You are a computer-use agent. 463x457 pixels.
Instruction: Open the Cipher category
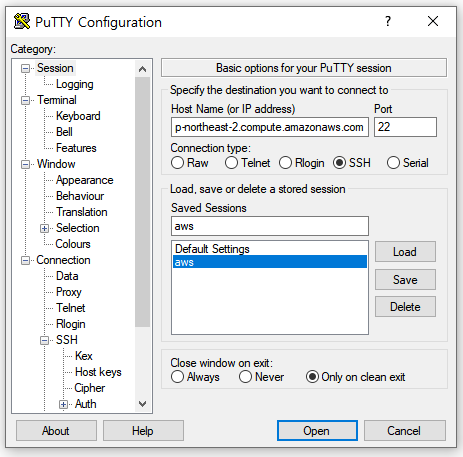click(x=90, y=388)
